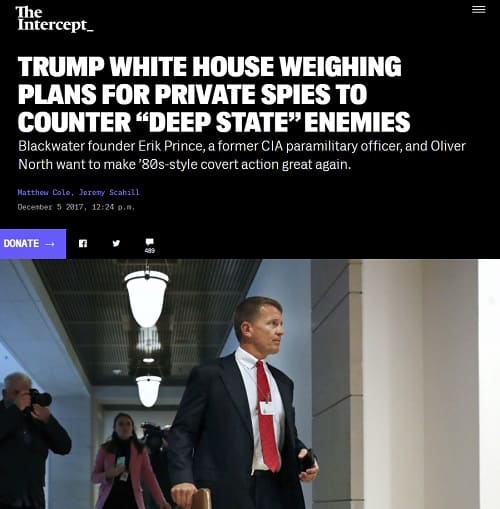Click the red necktie in the photo

tap(268, 416)
